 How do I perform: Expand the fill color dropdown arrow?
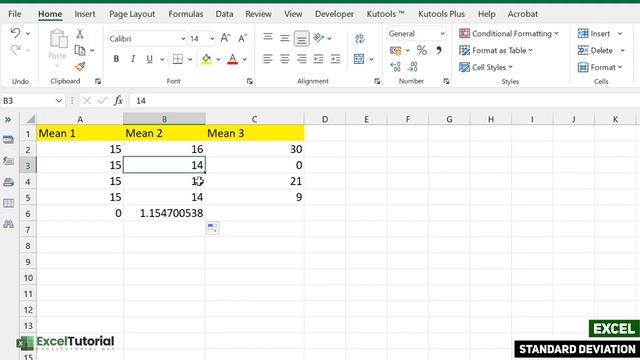pos(218,60)
